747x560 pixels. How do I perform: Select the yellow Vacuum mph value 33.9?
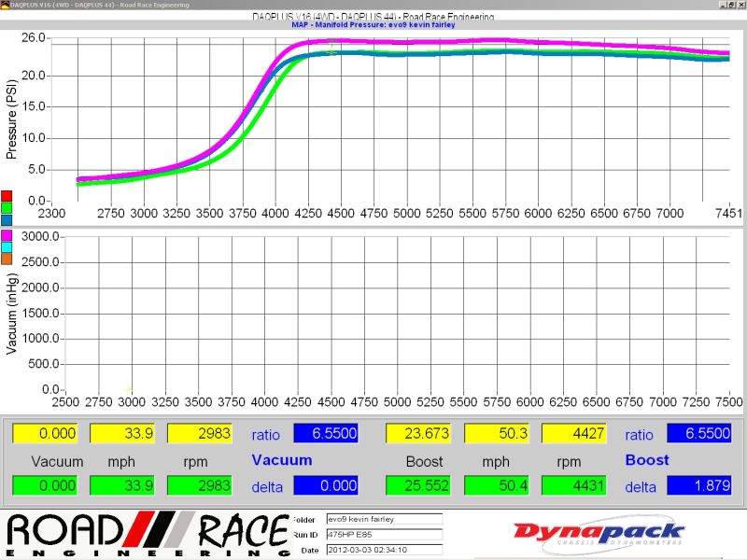[x=122, y=433]
